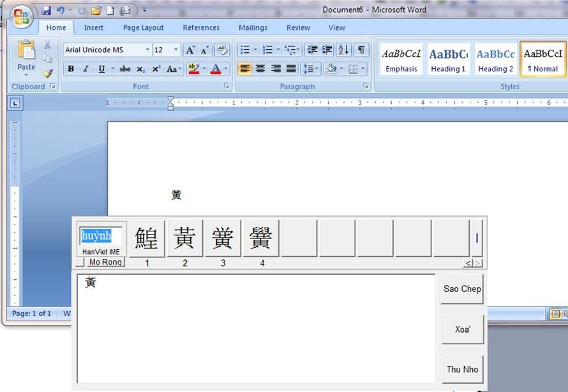Sort text alphabetically icon
Image resolution: width=568 pixels, height=392 pixels.
pyautogui.click(x=343, y=50)
